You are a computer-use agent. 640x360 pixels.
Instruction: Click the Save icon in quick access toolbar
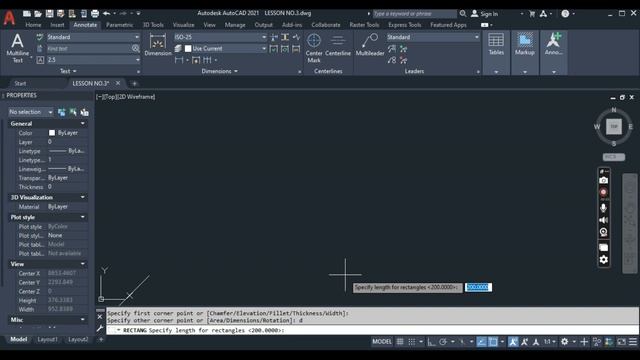click(49, 13)
